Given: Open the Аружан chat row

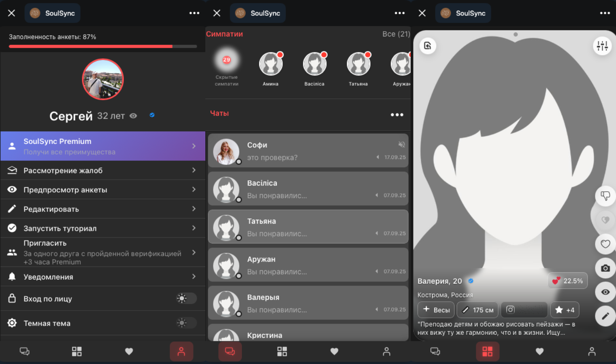Looking at the screenshot, I should (x=308, y=265).
